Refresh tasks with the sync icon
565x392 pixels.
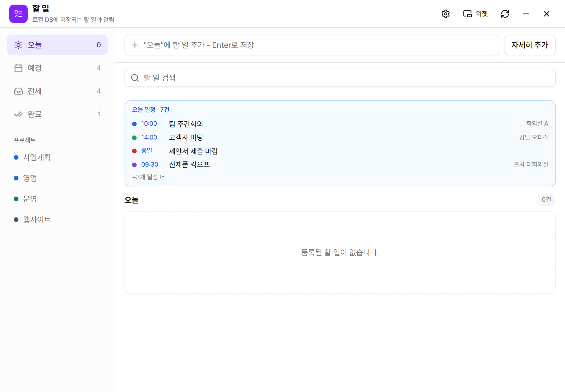point(505,14)
